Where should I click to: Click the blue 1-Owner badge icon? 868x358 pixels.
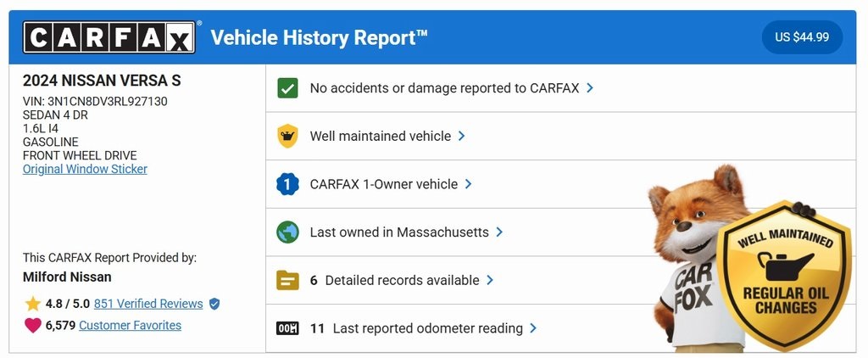point(287,184)
